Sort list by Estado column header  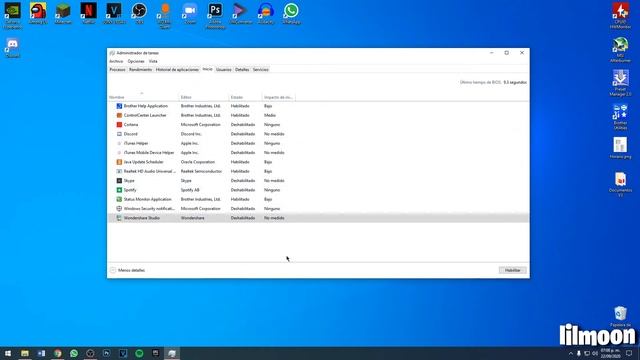coord(245,97)
